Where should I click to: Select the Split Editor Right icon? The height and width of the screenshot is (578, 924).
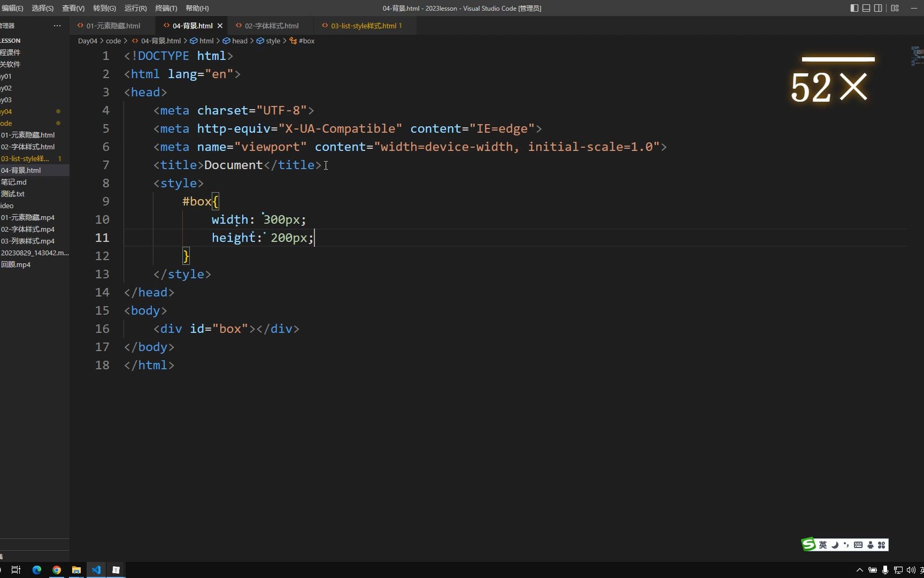[x=878, y=8]
